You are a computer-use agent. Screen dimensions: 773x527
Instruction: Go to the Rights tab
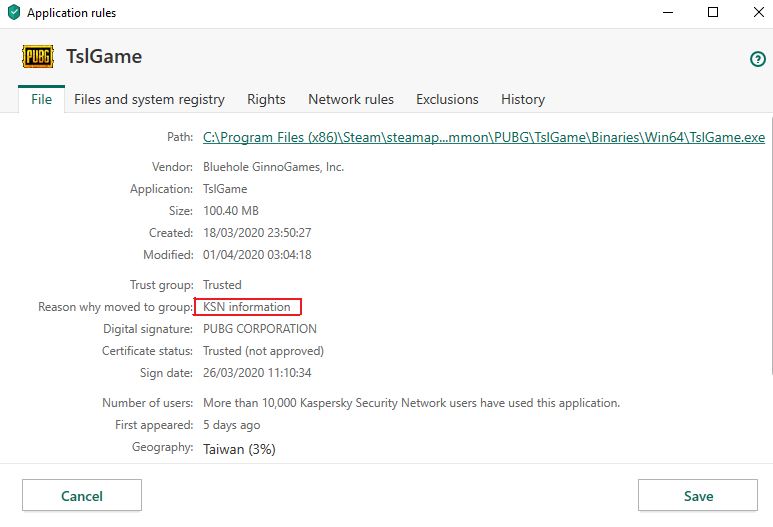266,99
